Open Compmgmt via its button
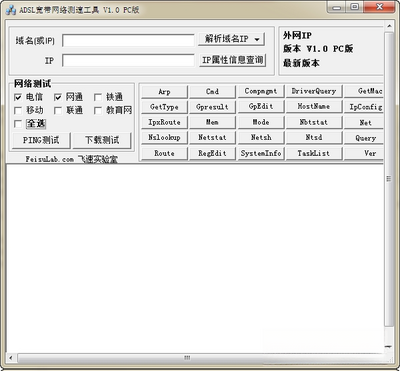The image size is (400, 371). click(x=261, y=91)
